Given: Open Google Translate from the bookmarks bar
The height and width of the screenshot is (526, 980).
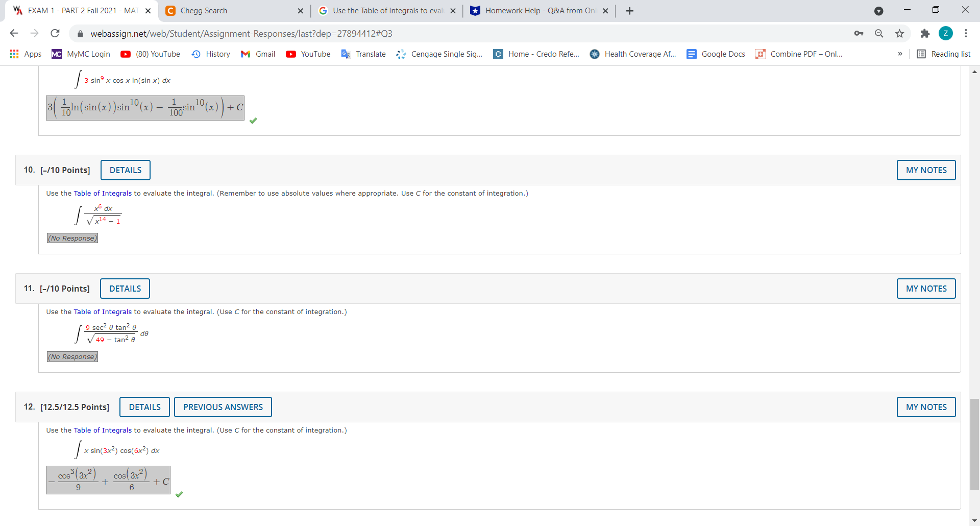Looking at the screenshot, I should pos(363,54).
